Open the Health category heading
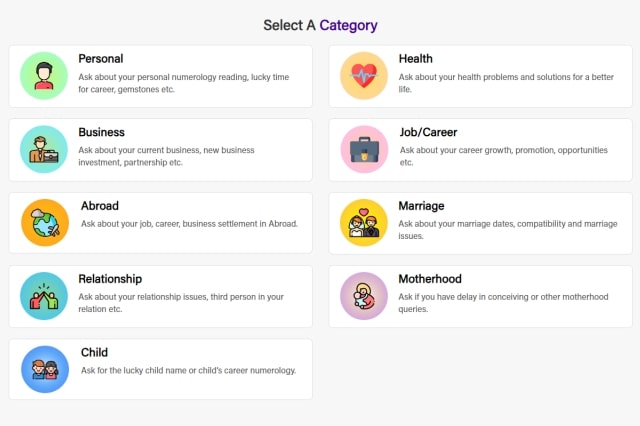The width and height of the screenshot is (640, 426). point(416,59)
